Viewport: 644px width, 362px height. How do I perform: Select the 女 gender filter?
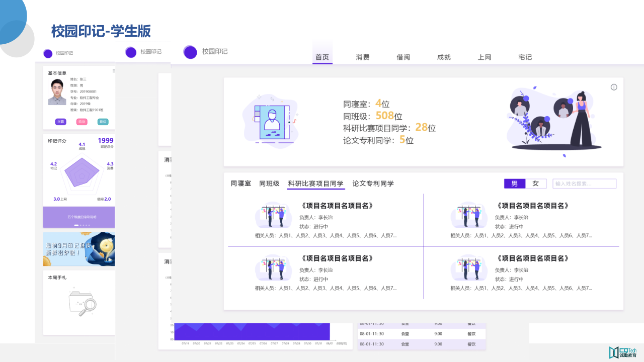pyautogui.click(x=535, y=184)
